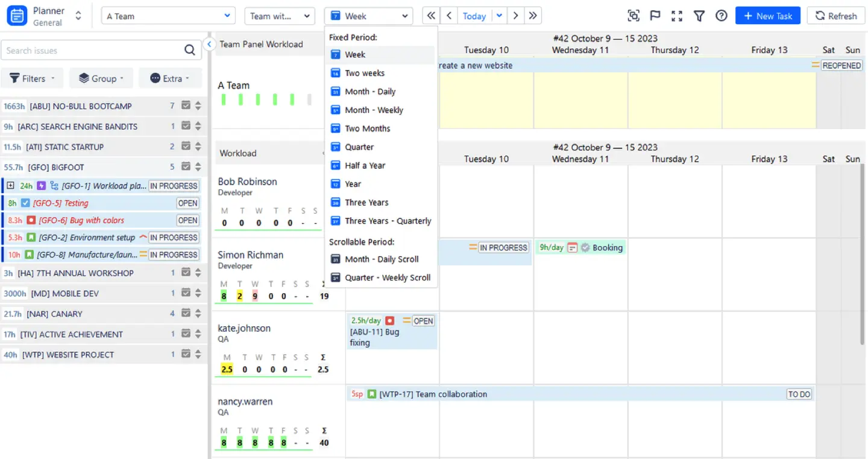This screenshot has height=459, width=868.
Task: Open the filter funnel icon
Action: (x=699, y=16)
